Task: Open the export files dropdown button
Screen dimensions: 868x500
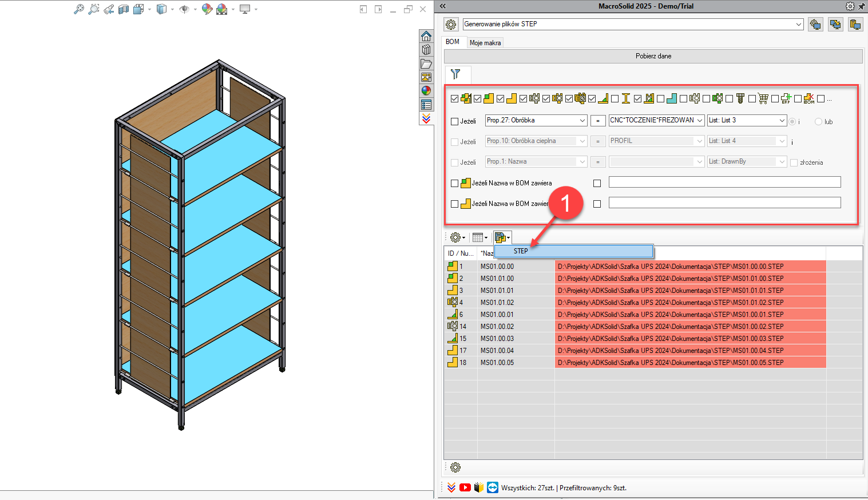Action: [x=502, y=237]
